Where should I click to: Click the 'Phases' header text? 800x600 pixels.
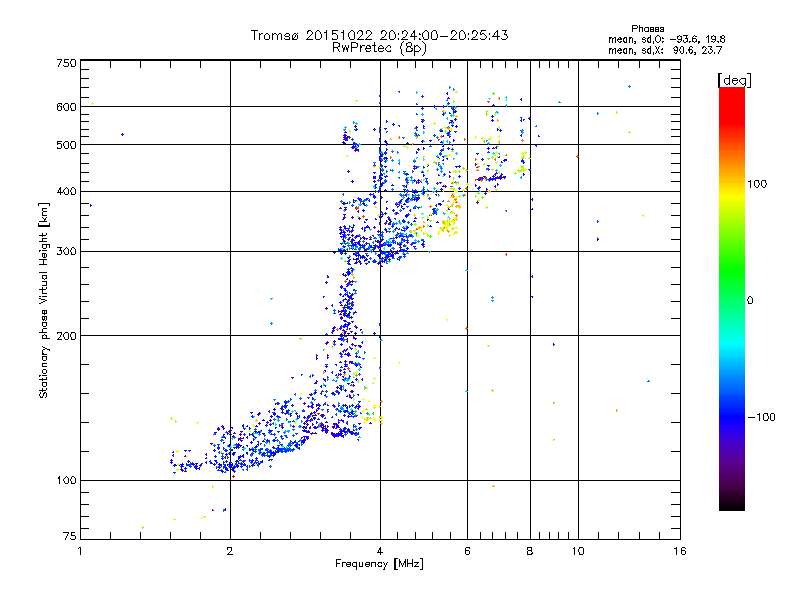tap(647, 29)
